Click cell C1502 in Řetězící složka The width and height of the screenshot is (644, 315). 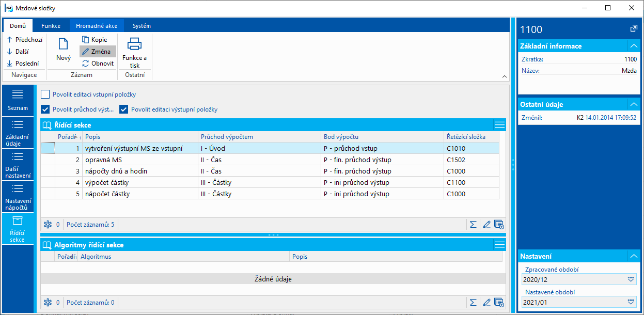(x=472, y=160)
